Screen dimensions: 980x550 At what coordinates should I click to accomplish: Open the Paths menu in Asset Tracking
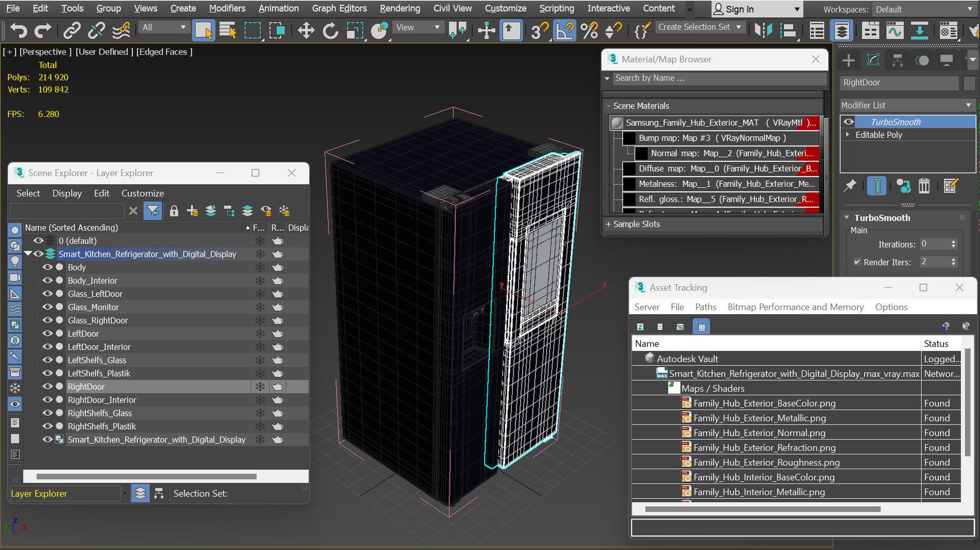click(x=705, y=307)
